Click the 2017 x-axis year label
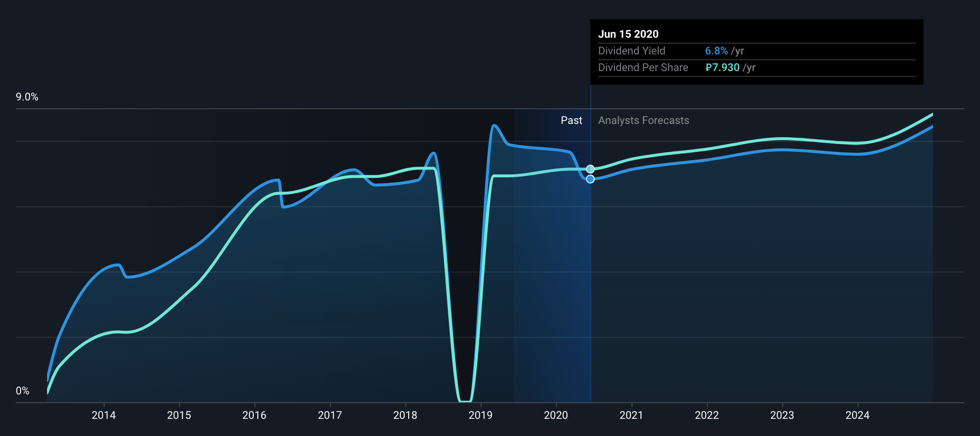The height and width of the screenshot is (436, 980). click(x=330, y=415)
